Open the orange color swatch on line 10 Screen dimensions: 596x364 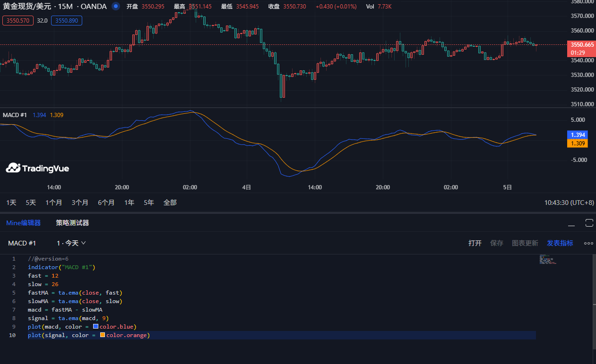pyautogui.click(x=103, y=335)
